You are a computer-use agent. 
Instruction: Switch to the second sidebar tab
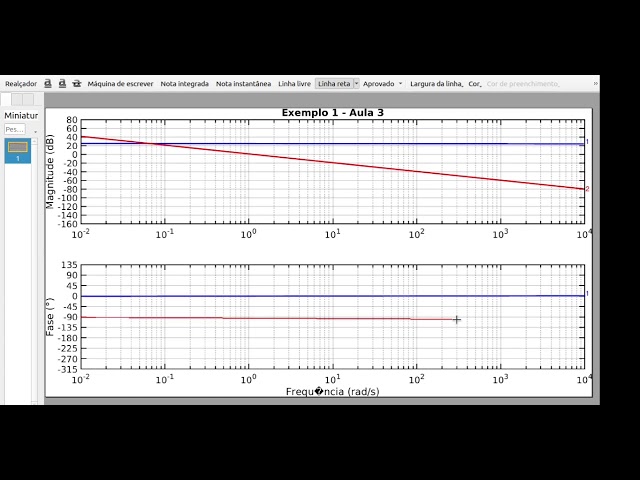[x=17, y=100]
